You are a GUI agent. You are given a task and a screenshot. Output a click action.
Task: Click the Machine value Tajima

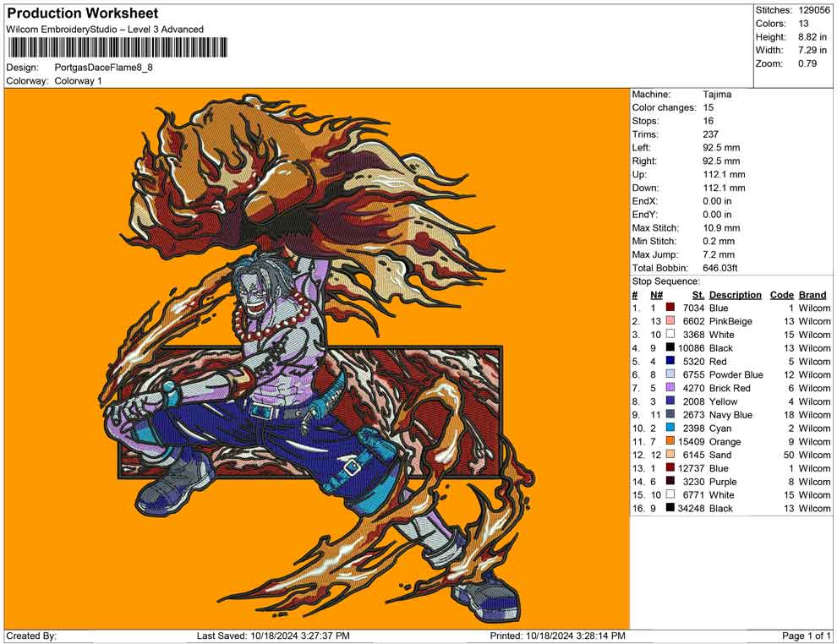(717, 94)
